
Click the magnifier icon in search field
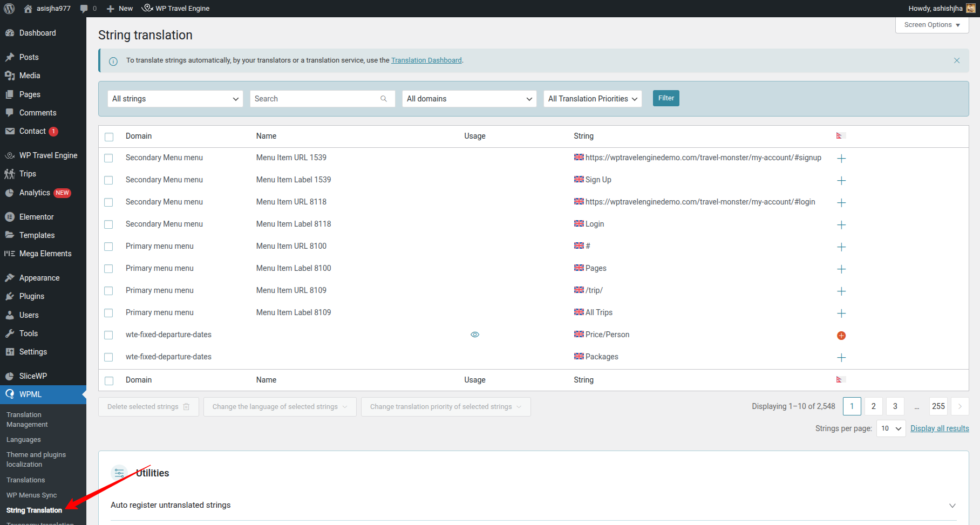click(383, 99)
